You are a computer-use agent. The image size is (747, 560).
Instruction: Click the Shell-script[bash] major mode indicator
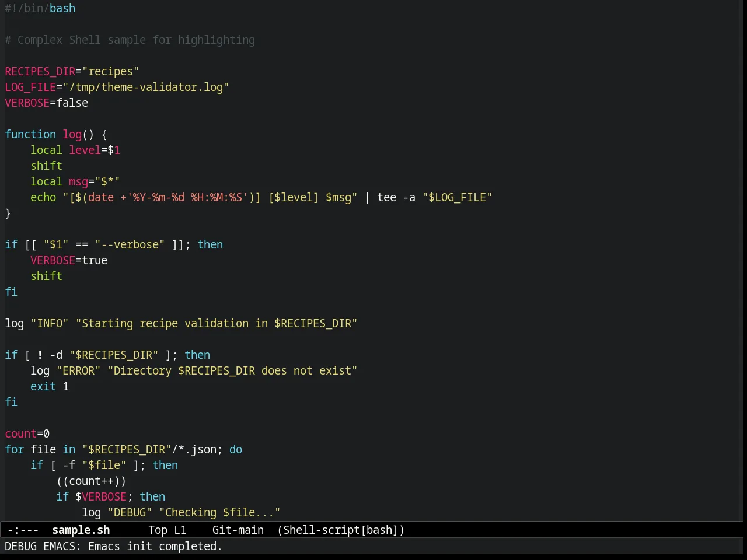341,530
